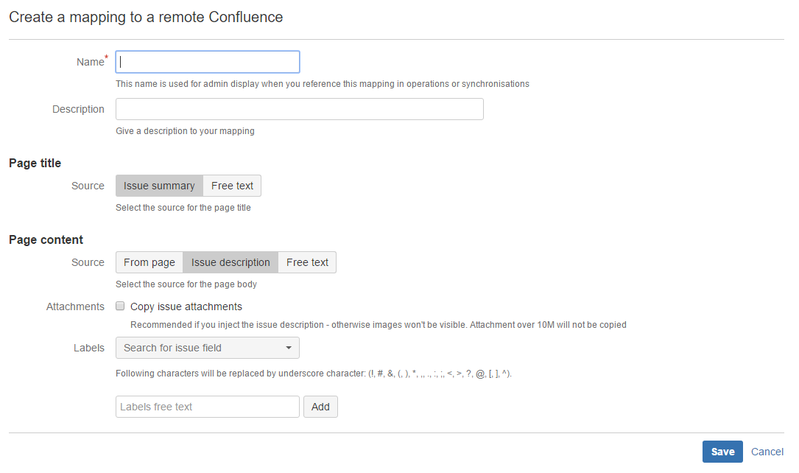Select Free text for page title source
The image size is (799, 473).
click(x=232, y=186)
